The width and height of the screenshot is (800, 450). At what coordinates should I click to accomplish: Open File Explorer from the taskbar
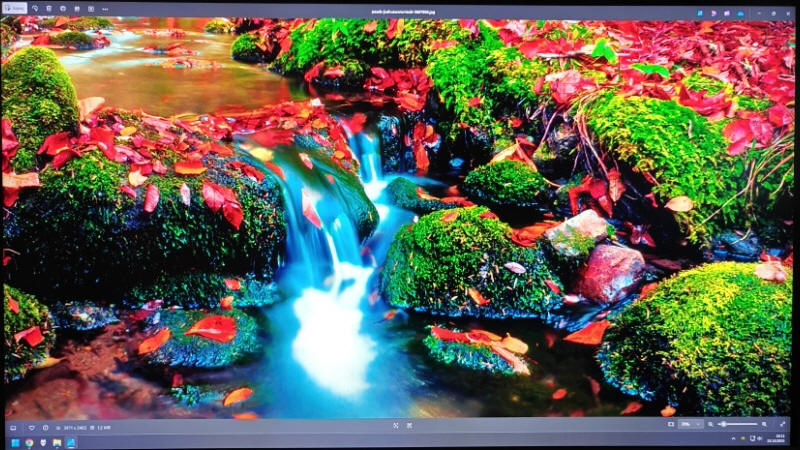(x=57, y=442)
